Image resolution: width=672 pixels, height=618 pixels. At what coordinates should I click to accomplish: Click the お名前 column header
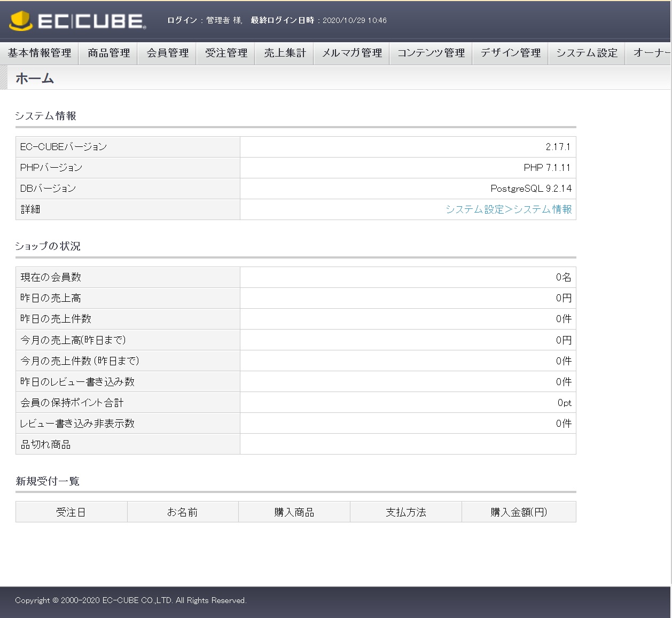click(183, 512)
